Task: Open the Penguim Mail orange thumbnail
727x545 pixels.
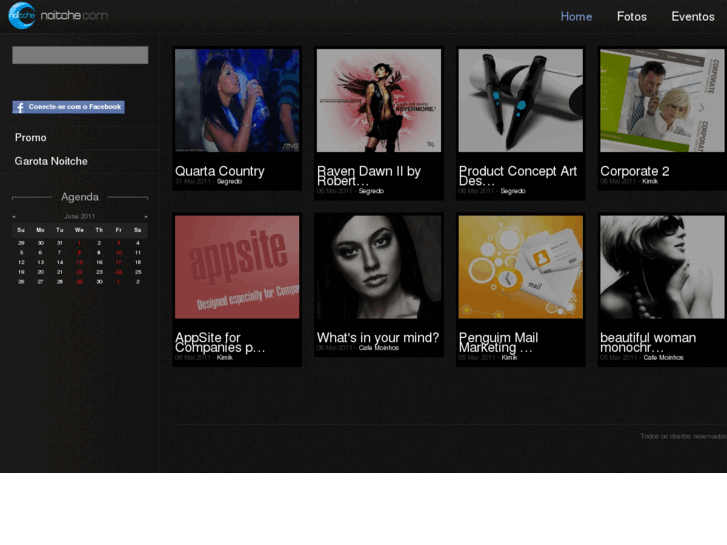Action: click(521, 267)
